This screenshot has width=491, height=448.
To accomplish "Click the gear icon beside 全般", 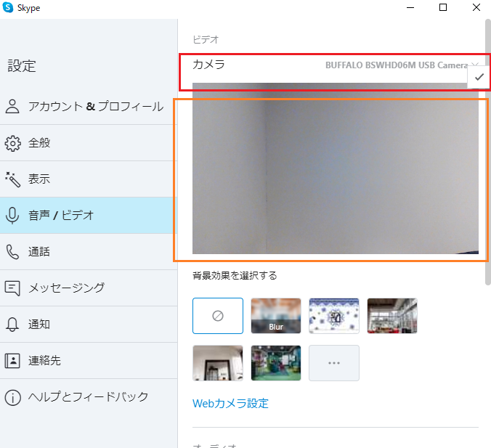I will (12, 143).
